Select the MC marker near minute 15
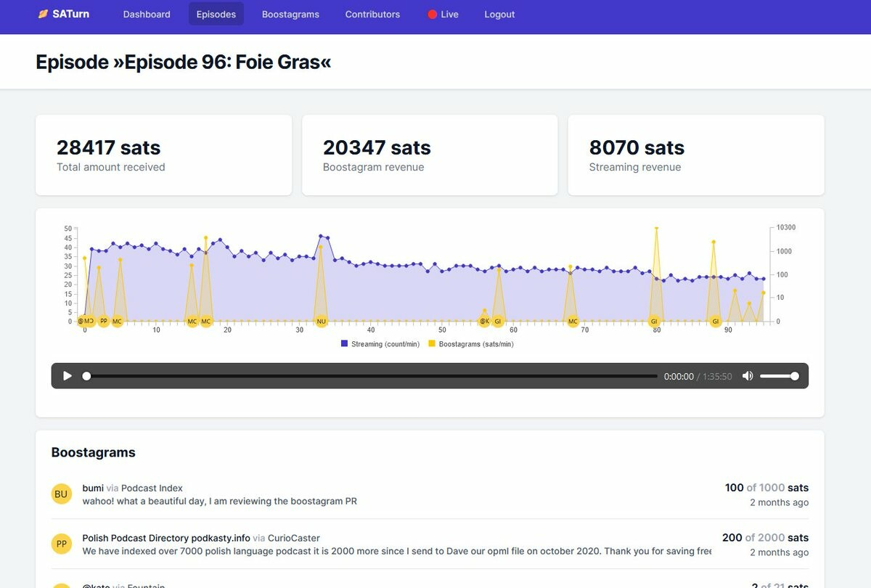 coord(192,321)
